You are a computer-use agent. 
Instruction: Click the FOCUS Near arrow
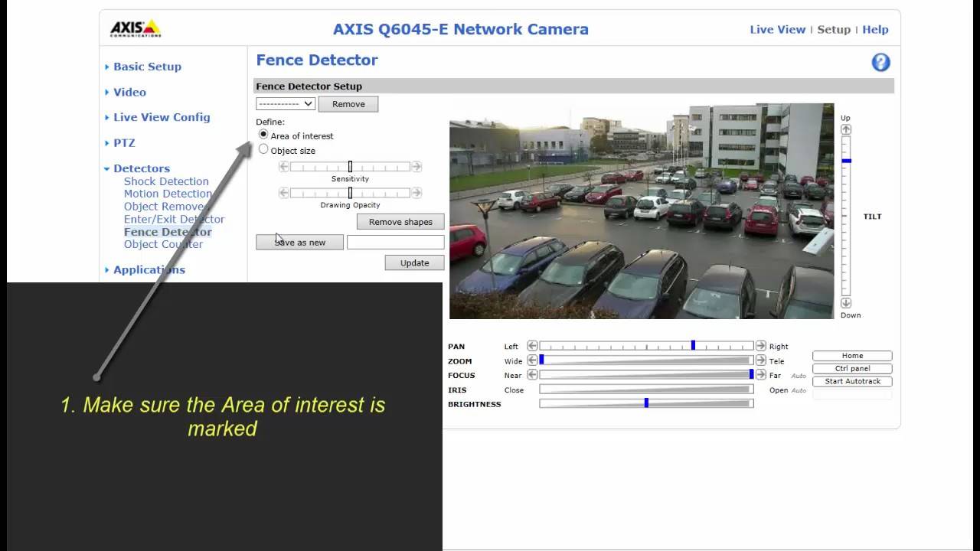point(532,375)
